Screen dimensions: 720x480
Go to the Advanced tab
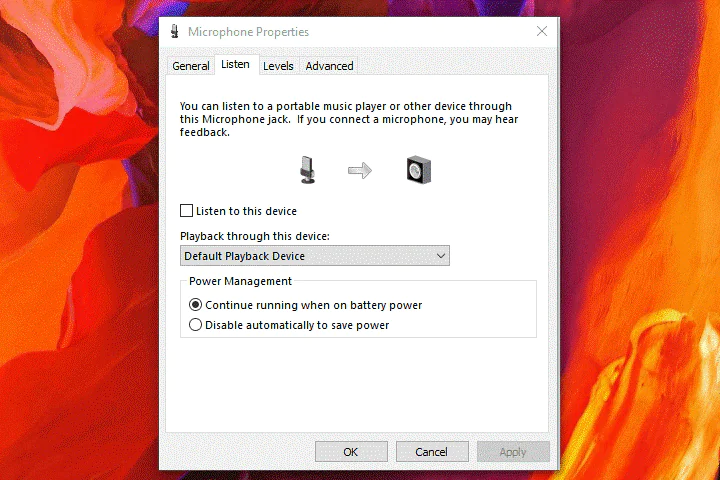[x=329, y=66]
